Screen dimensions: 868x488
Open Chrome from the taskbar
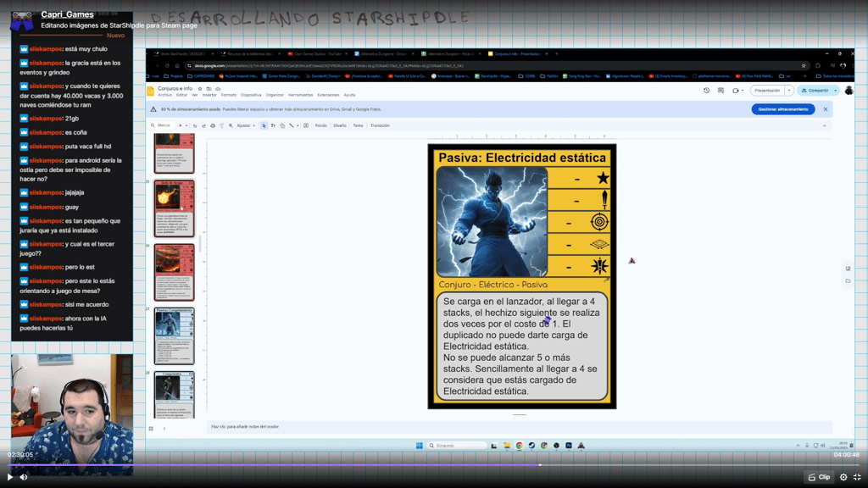(x=520, y=446)
